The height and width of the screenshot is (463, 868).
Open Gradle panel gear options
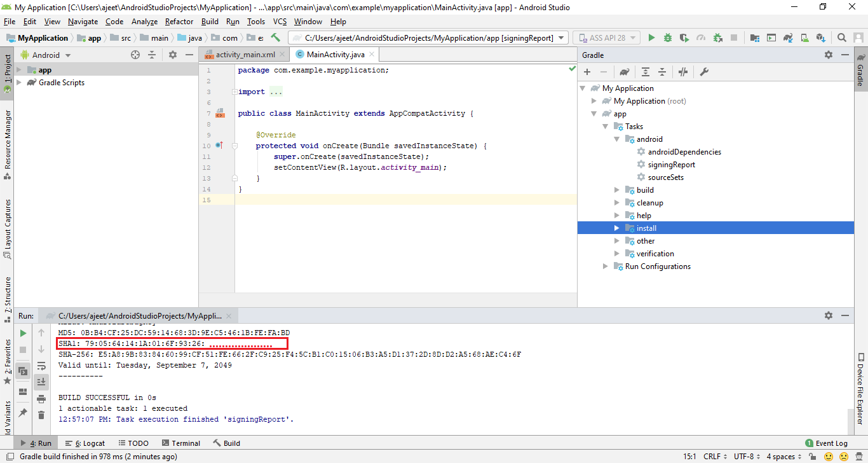click(x=829, y=55)
